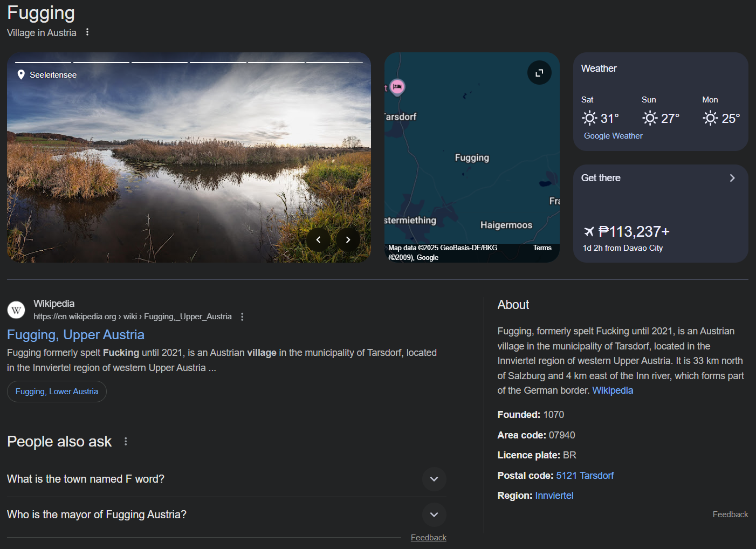Click the Mon 25° forecast
Screen dimensions: 756x549
[x=721, y=111]
